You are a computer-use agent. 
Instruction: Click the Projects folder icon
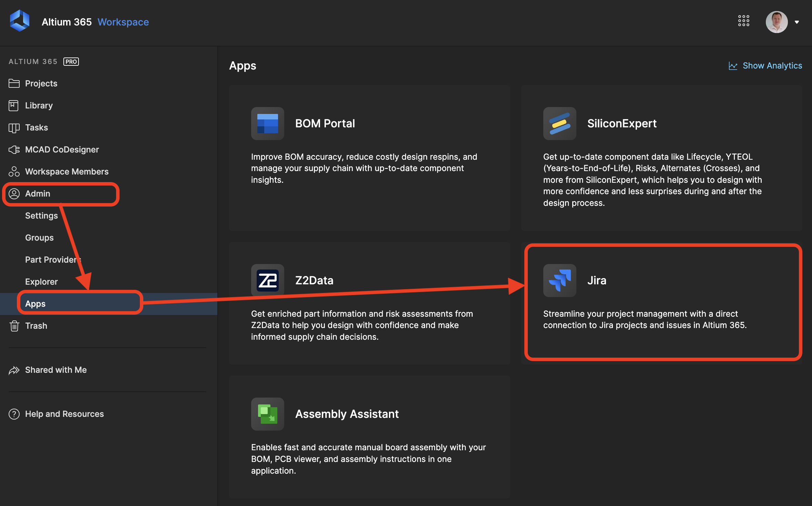tap(14, 83)
